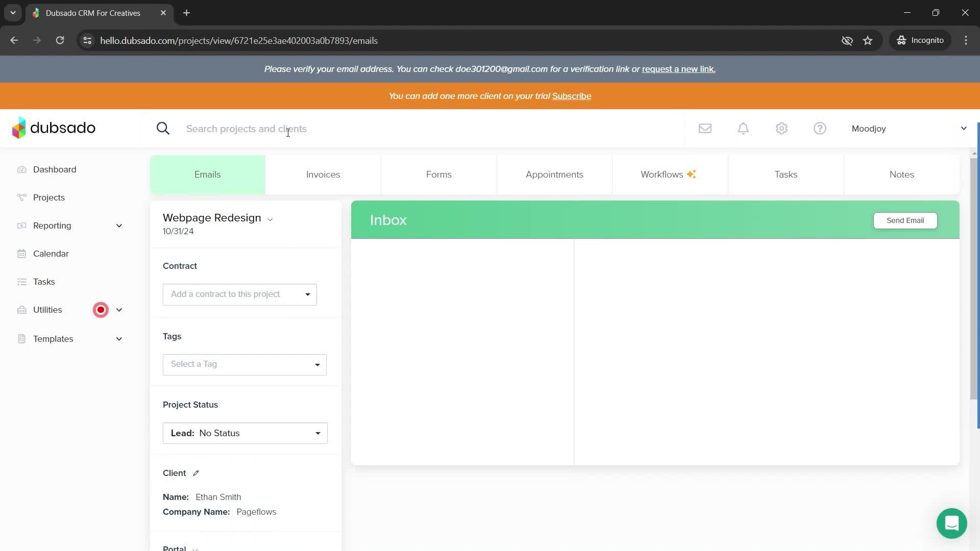980x551 pixels.
Task: Switch to the Emails tab
Action: pyautogui.click(x=208, y=174)
